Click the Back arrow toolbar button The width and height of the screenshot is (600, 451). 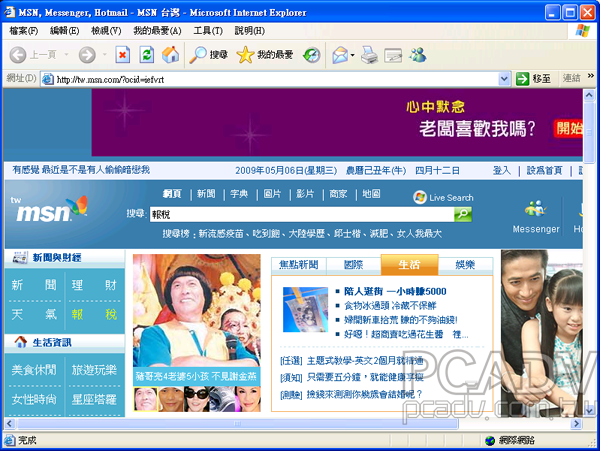pos(18,55)
